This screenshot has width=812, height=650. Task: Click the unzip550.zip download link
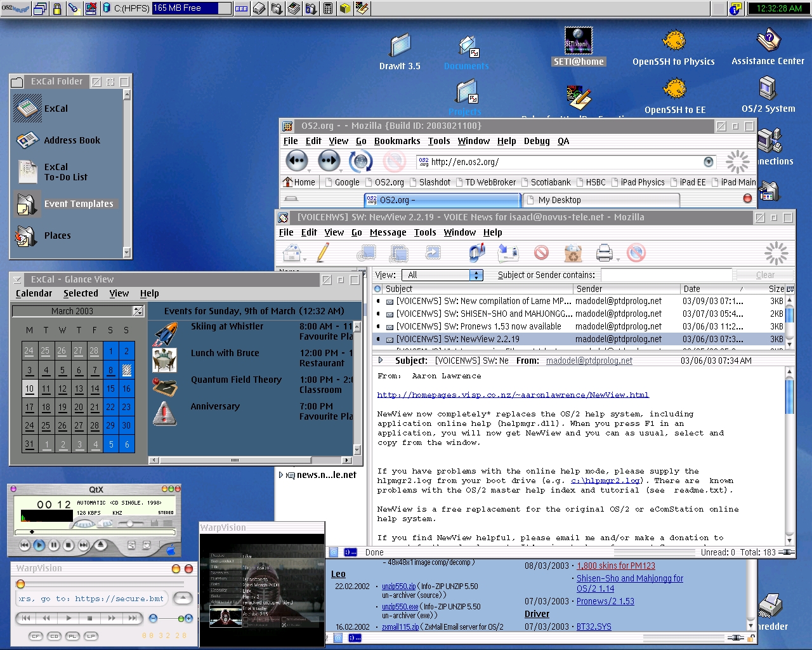click(399, 587)
